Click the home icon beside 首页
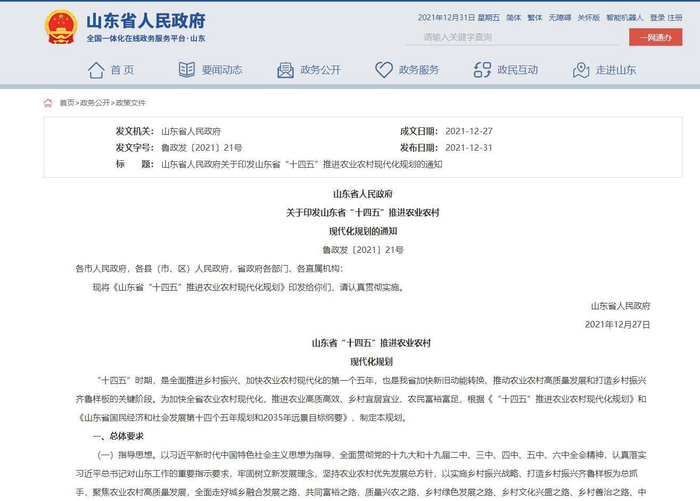The height and width of the screenshot is (501, 700). [x=96, y=70]
